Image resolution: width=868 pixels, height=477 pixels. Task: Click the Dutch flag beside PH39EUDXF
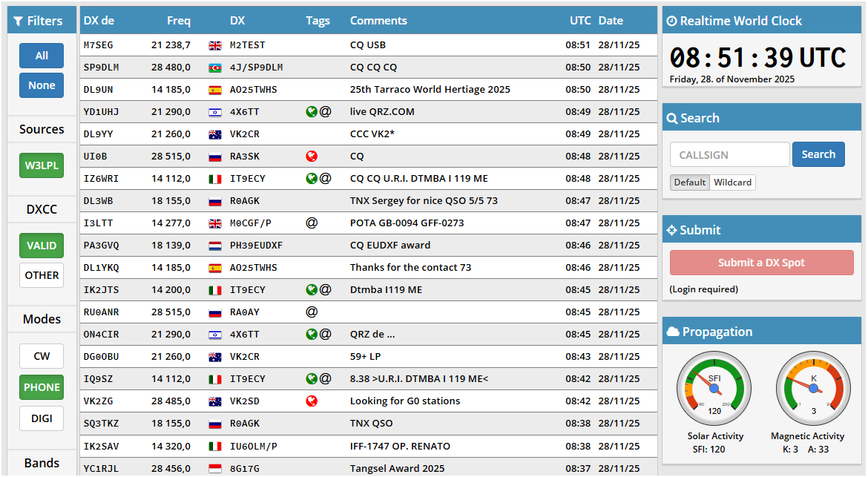(x=215, y=246)
